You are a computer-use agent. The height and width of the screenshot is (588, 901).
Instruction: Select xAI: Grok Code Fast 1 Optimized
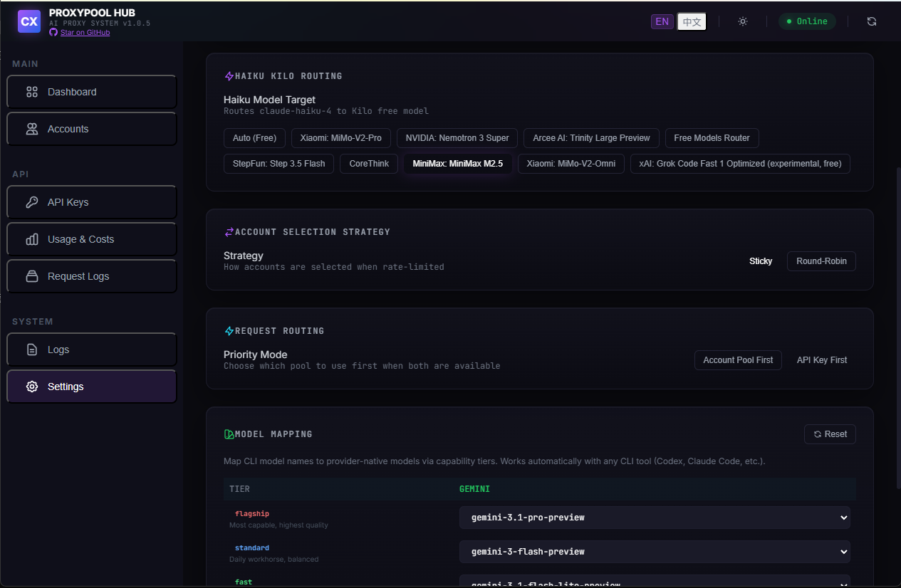(740, 164)
